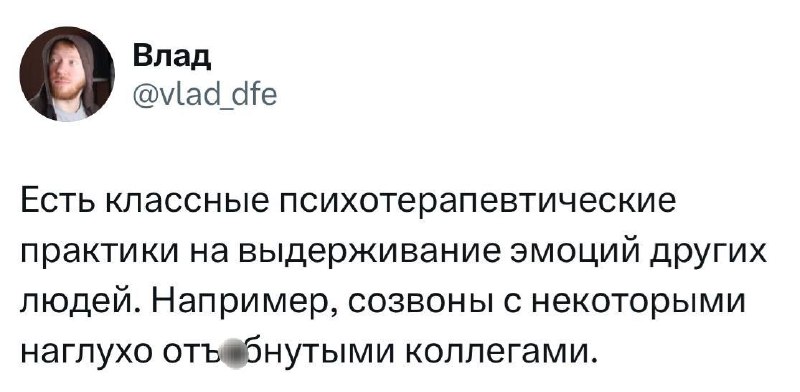Click the blurred censored spot in the tweet
800x392 pixels.
coord(234,353)
